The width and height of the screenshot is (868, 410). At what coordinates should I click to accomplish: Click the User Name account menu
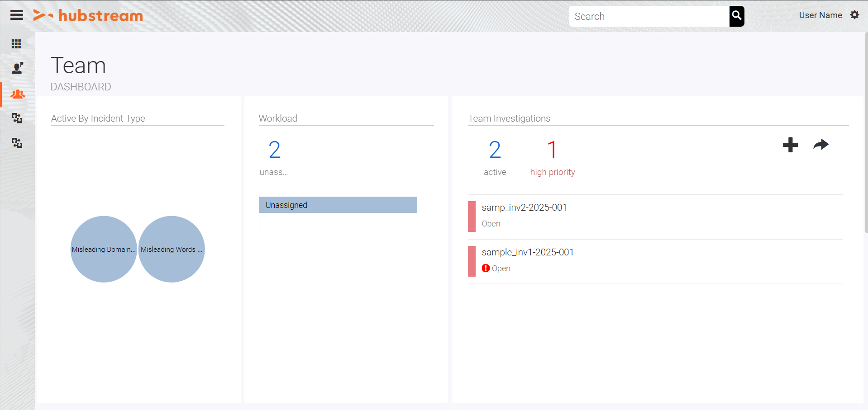tap(820, 15)
